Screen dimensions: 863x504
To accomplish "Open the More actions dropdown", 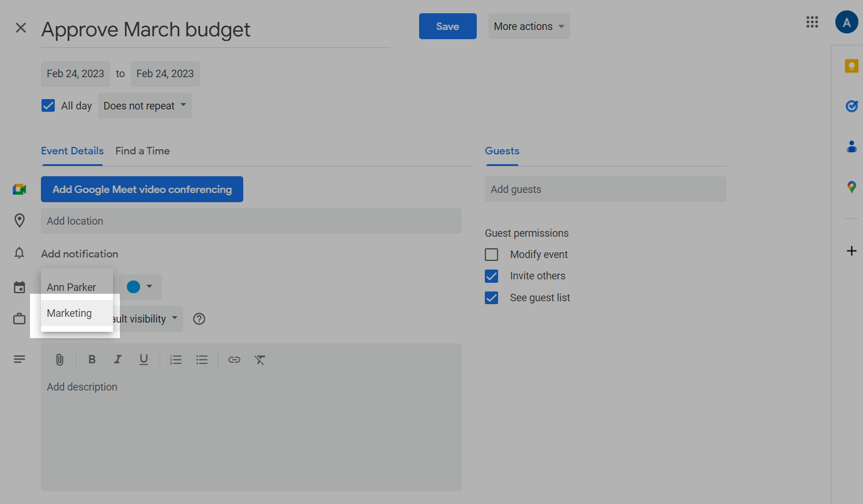I will click(529, 26).
